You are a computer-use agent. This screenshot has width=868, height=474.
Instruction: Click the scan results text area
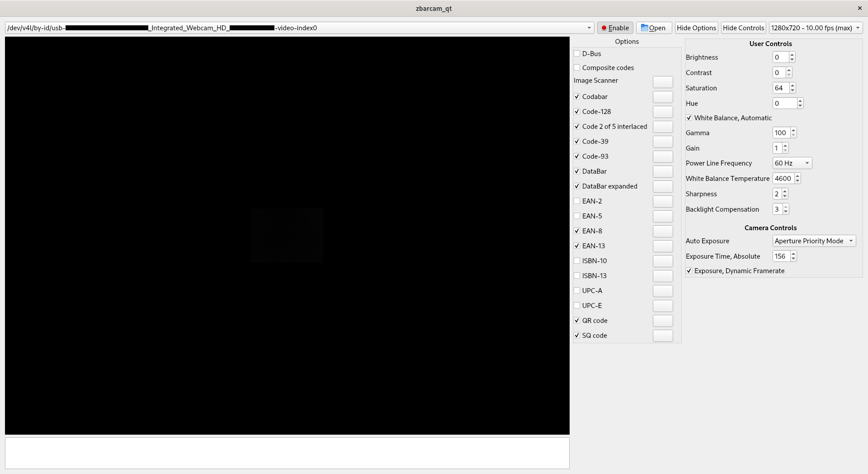click(287, 453)
